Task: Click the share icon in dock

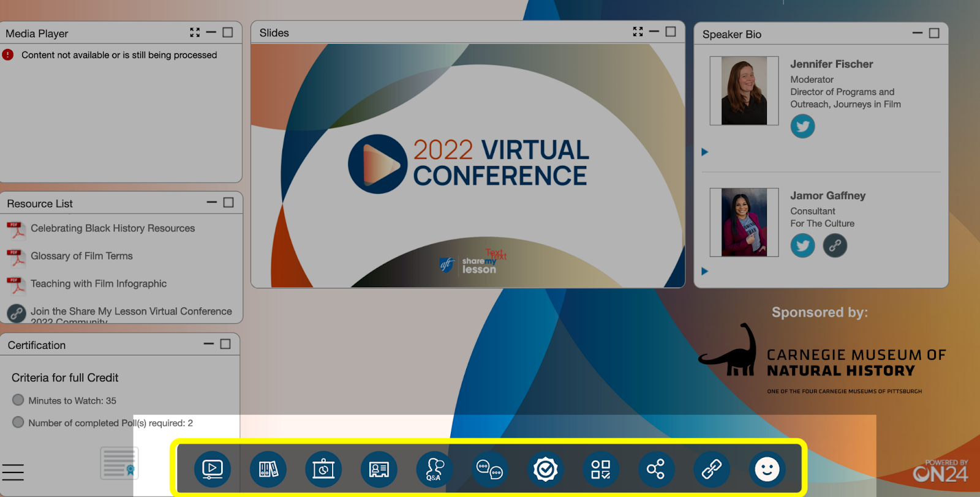Action: coord(655,469)
